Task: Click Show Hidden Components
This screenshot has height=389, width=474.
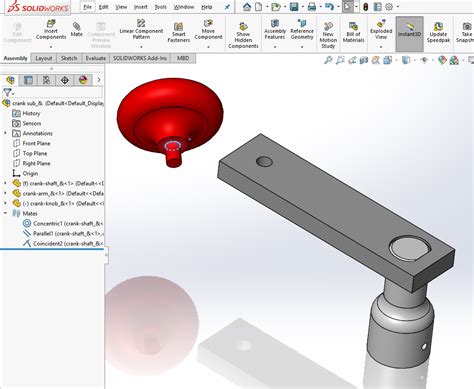Action: coord(243,35)
